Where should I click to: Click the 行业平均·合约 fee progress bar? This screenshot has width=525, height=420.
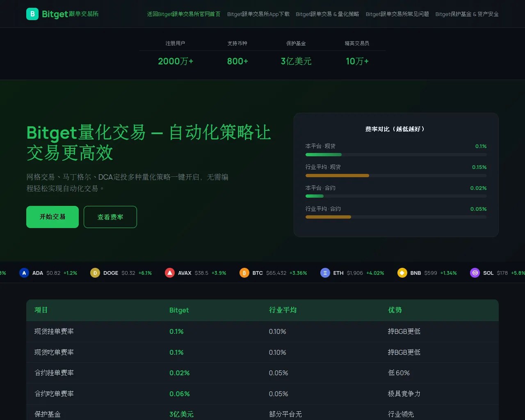pyautogui.click(x=396, y=217)
